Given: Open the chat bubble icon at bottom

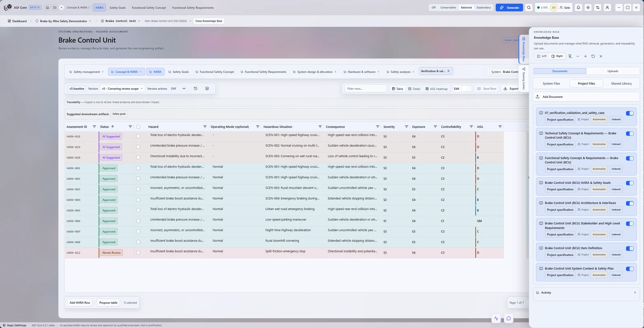Looking at the screenshot, I should [508, 318].
